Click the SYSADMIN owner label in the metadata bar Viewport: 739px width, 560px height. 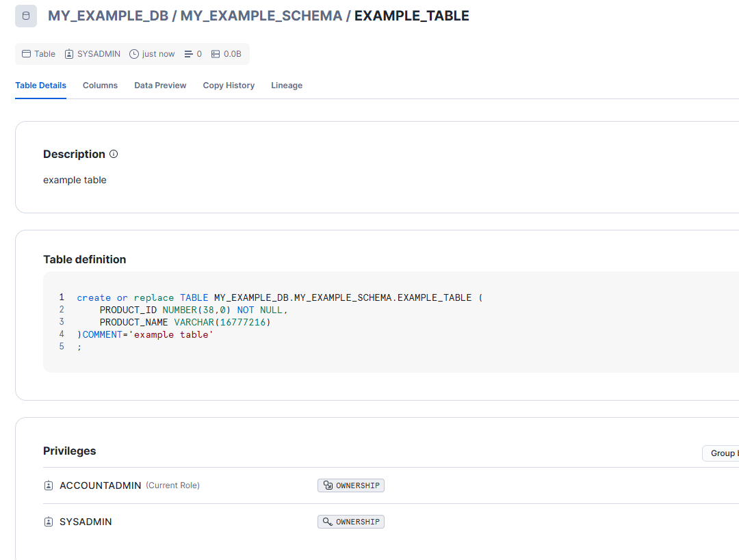point(99,54)
